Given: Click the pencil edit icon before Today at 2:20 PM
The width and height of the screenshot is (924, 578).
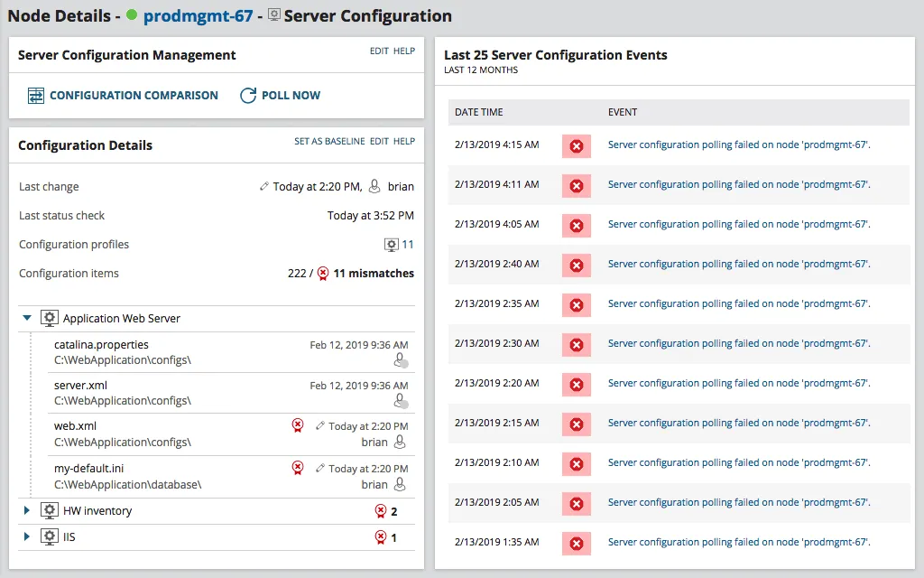Looking at the screenshot, I should [265, 186].
